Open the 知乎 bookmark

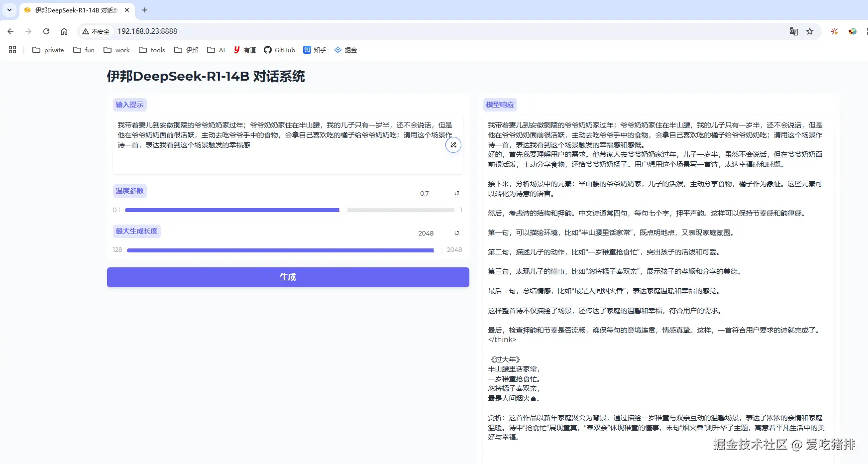(315, 50)
